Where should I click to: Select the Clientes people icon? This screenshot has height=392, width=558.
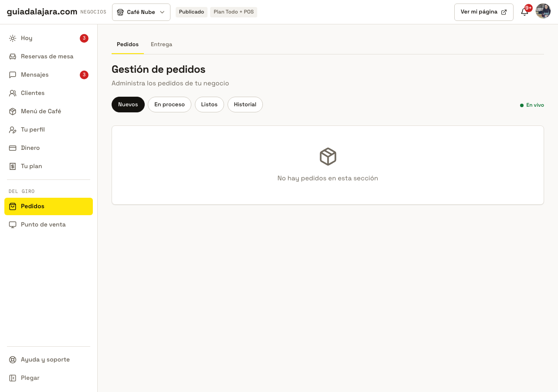click(13, 93)
